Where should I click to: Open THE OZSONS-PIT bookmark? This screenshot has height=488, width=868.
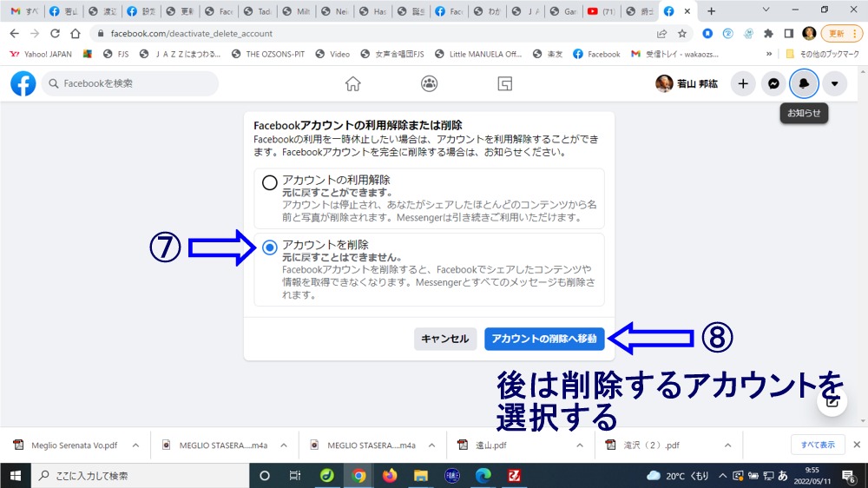point(268,54)
